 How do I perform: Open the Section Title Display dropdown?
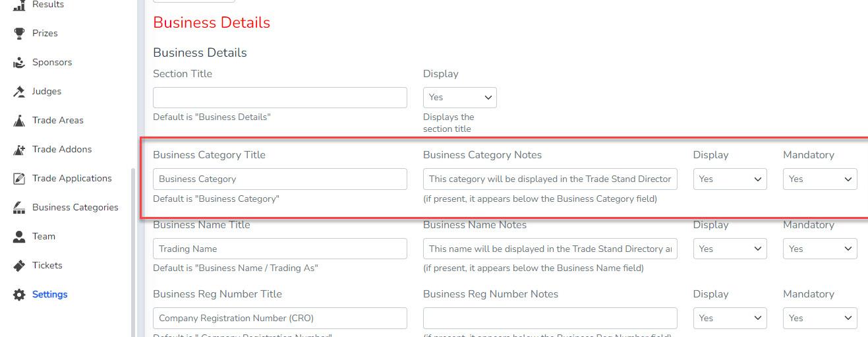click(459, 98)
